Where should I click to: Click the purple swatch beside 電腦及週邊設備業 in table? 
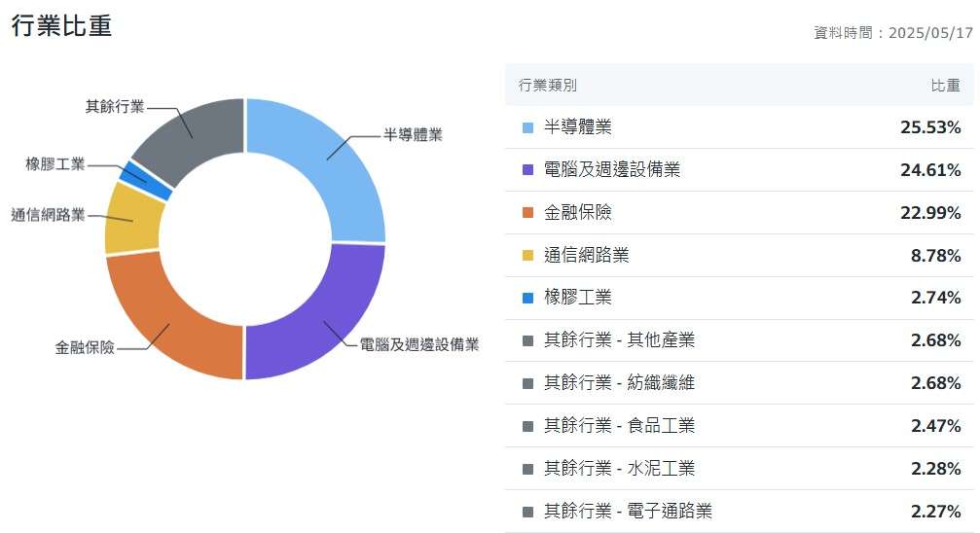tap(527, 170)
